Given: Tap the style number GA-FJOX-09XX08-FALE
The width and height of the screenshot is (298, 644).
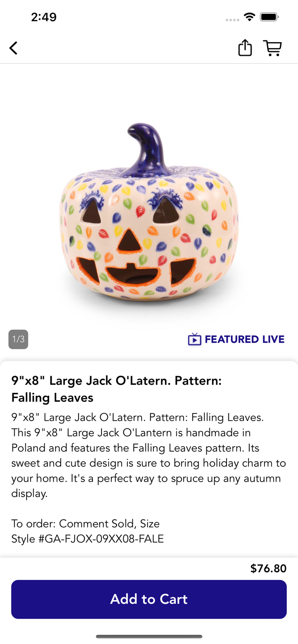Looking at the screenshot, I should (x=88, y=539).
